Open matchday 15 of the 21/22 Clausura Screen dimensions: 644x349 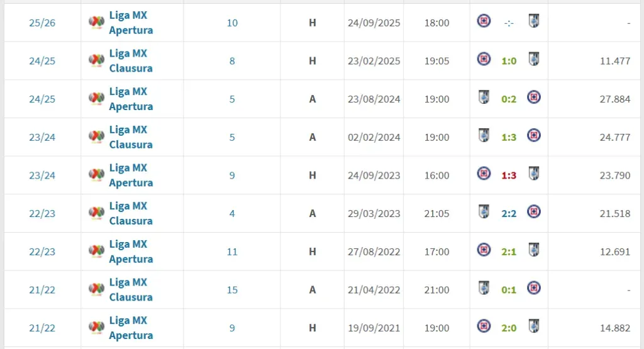click(x=232, y=291)
